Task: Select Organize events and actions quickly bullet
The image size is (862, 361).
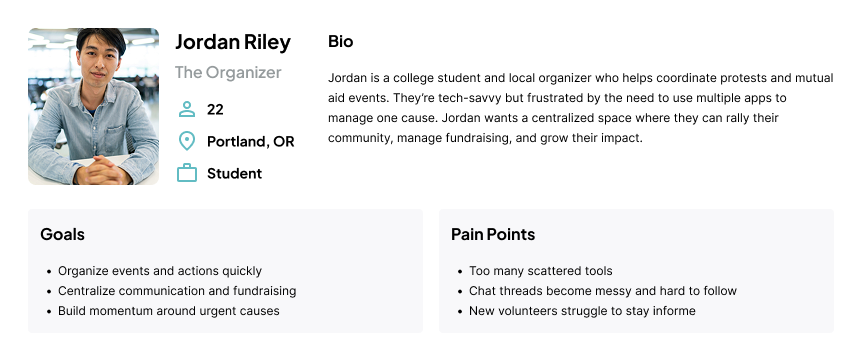Action: (x=160, y=271)
